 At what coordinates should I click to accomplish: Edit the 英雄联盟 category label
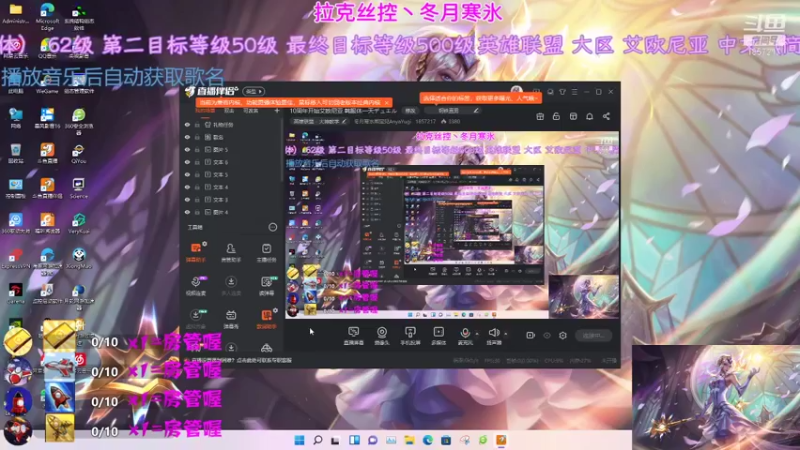319,121
